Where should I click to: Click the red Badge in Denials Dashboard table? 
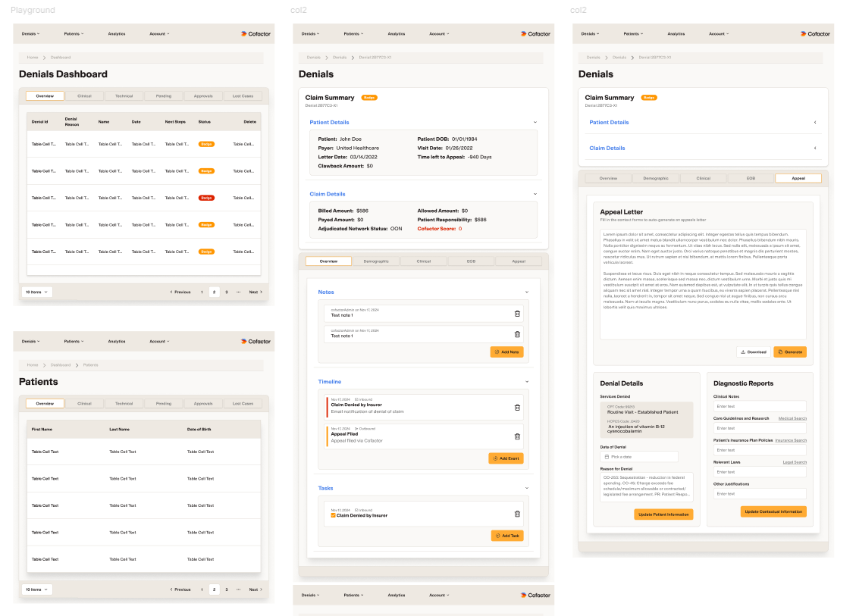pos(206,198)
